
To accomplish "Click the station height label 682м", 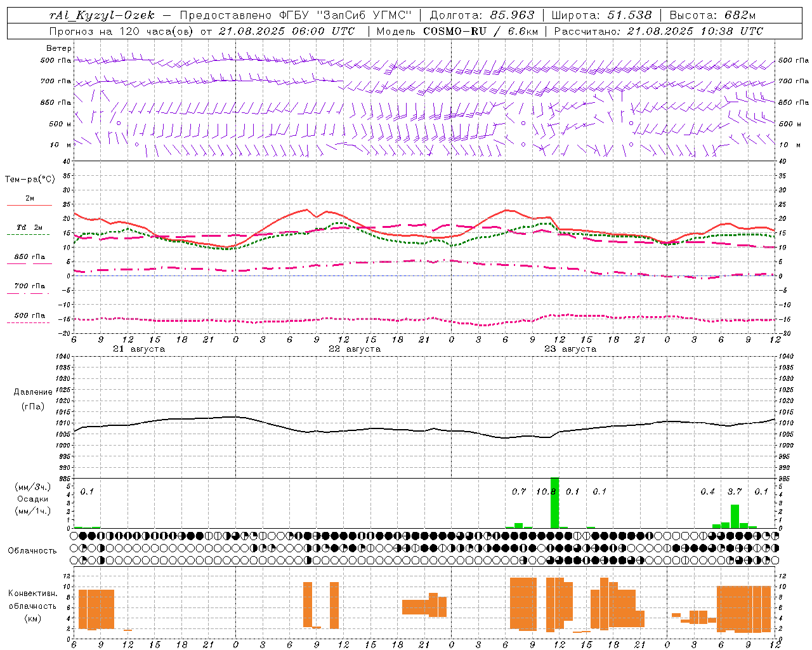I will point(740,15).
